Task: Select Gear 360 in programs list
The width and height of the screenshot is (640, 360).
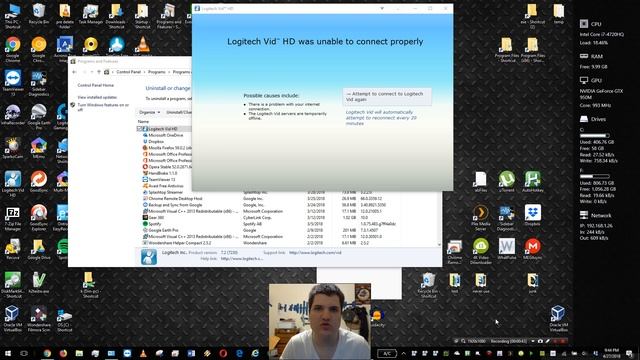Action: point(156,218)
